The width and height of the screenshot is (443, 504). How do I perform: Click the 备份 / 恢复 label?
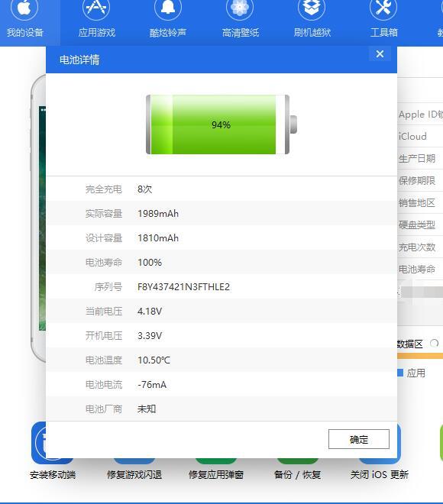(x=297, y=475)
